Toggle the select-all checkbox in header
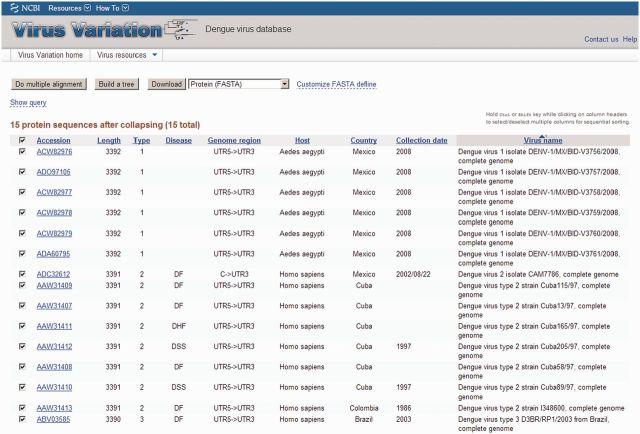The width and height of the screenshot is (640, 434). (22, 140)
